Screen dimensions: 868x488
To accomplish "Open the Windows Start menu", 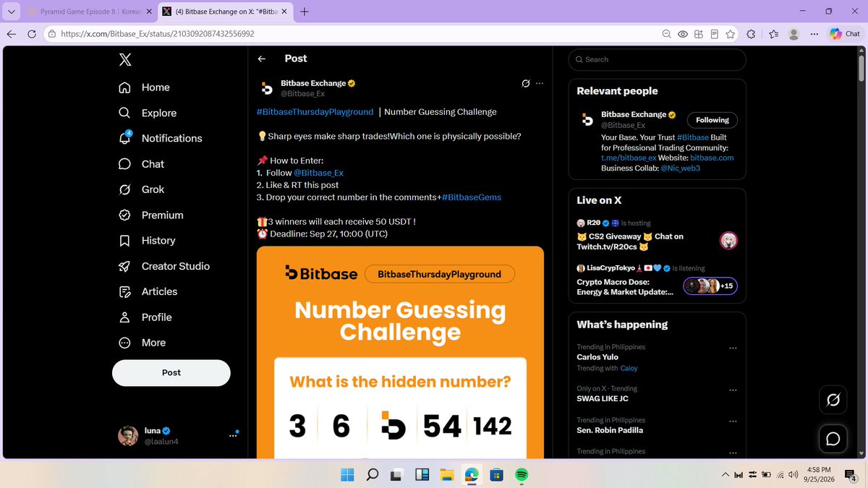I will [x=347, y=475].
